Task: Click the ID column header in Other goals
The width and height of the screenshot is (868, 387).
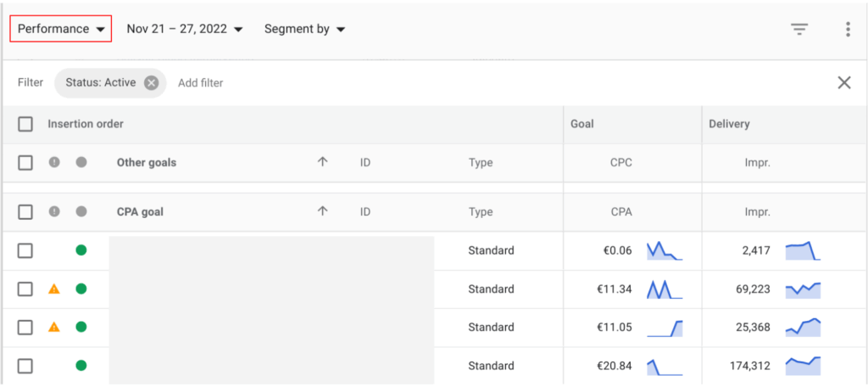Action: pyautogui.click(x=364, y=162)
